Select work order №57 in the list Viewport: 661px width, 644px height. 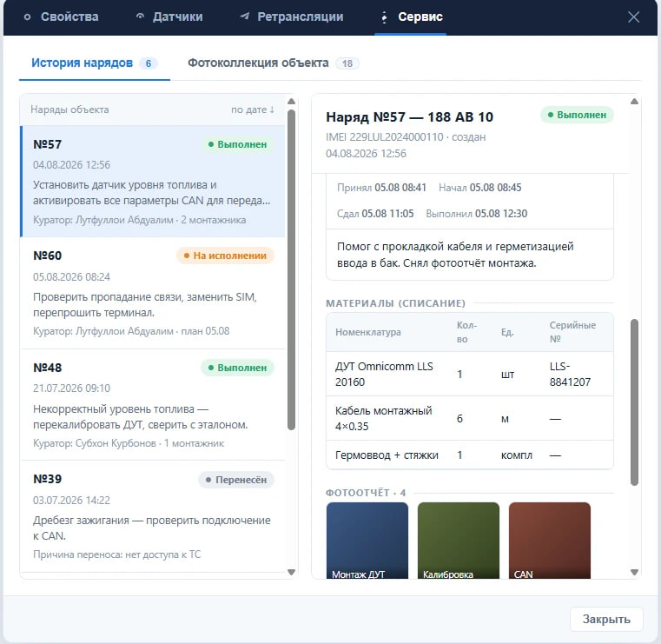[153, 182]
